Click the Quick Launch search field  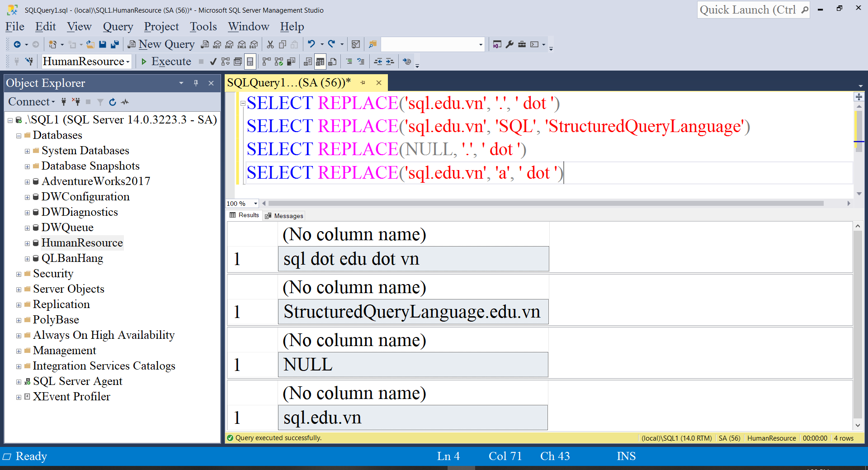click(x=754, y=10)
